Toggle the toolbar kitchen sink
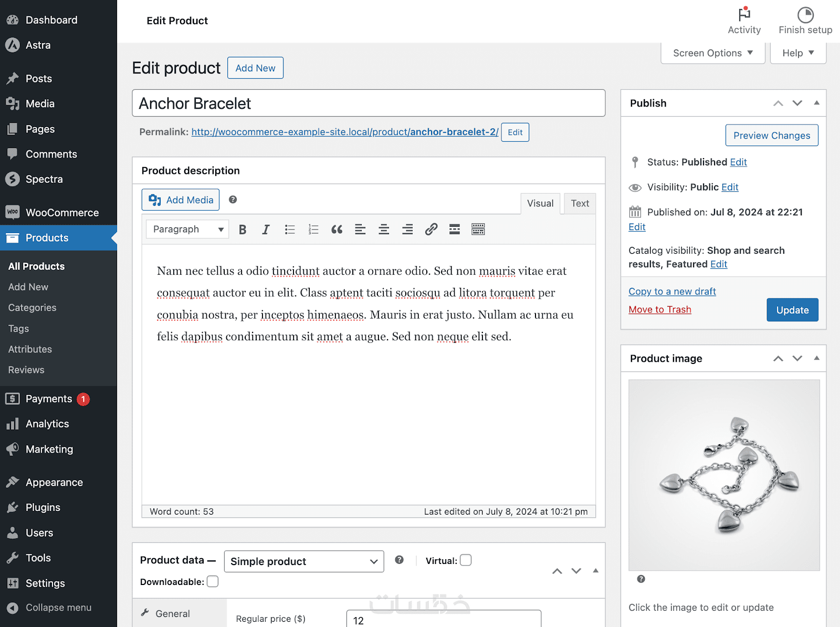 [478, 229]
